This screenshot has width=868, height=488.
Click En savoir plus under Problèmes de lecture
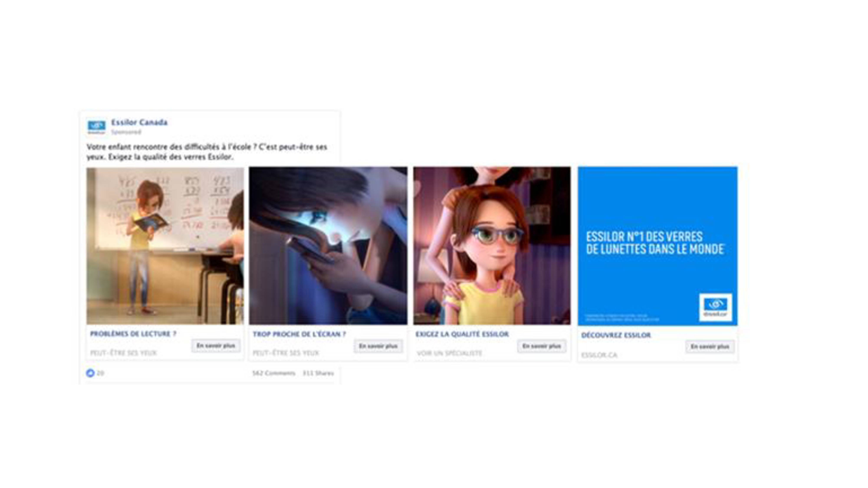(x=216, y=346)
